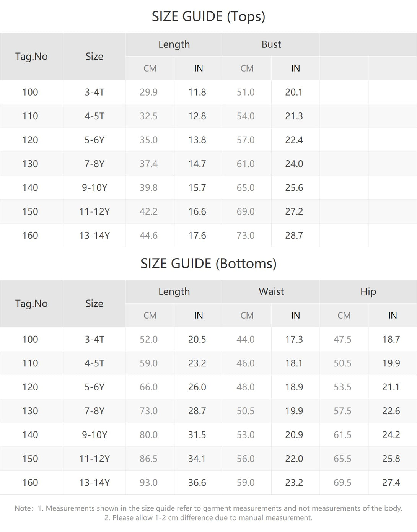The width and height of the screenshot is (417, 532).
Task: Click the SIZE GUIDE (Tops) title
Action: click(208, 16)
